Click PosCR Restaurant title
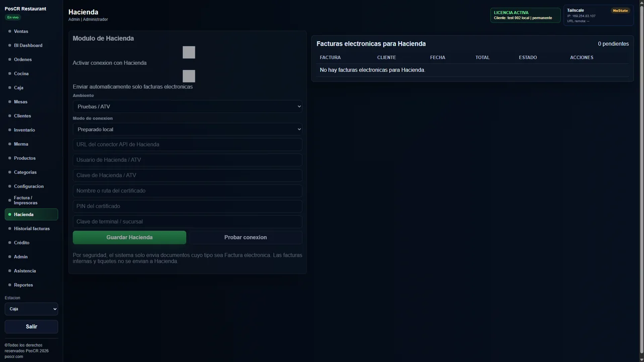644x362 pixels. [x=25, y=9]
